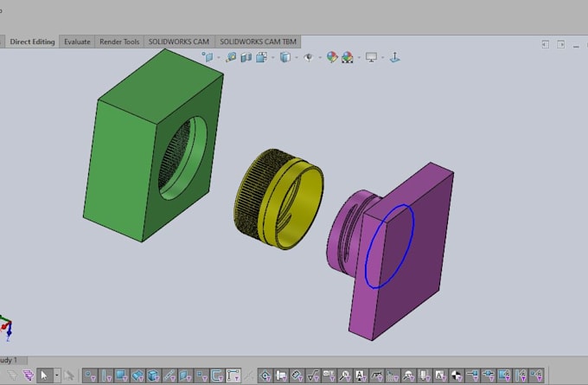
Task: Open the SOLIDWORKS CAM tab
Action: pyautogui.click(x=179, y=42)
